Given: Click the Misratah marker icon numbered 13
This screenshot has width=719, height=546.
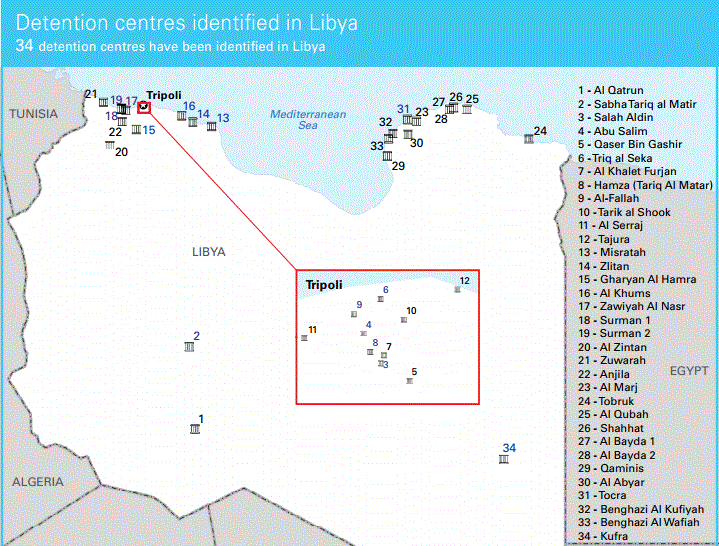Looking at the screenshot, I should click(x=212, y=126).
